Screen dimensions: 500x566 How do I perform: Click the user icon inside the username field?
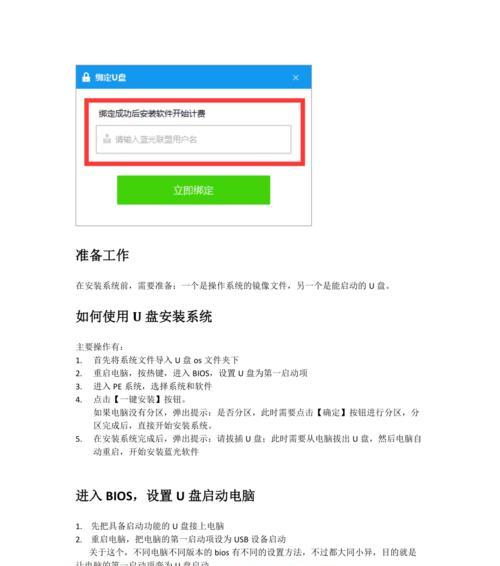point(107,139)
